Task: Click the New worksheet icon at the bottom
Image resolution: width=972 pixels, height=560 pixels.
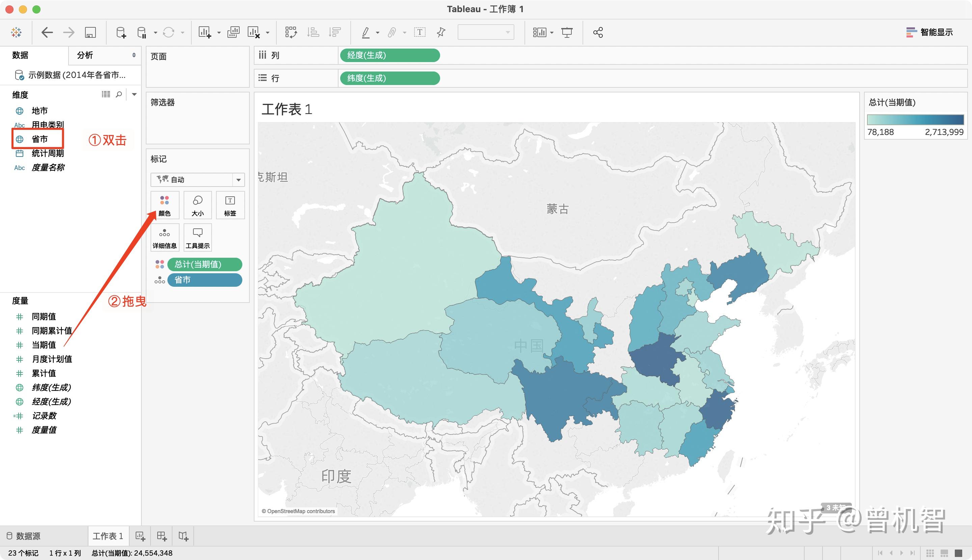Action: coord(140,536)
